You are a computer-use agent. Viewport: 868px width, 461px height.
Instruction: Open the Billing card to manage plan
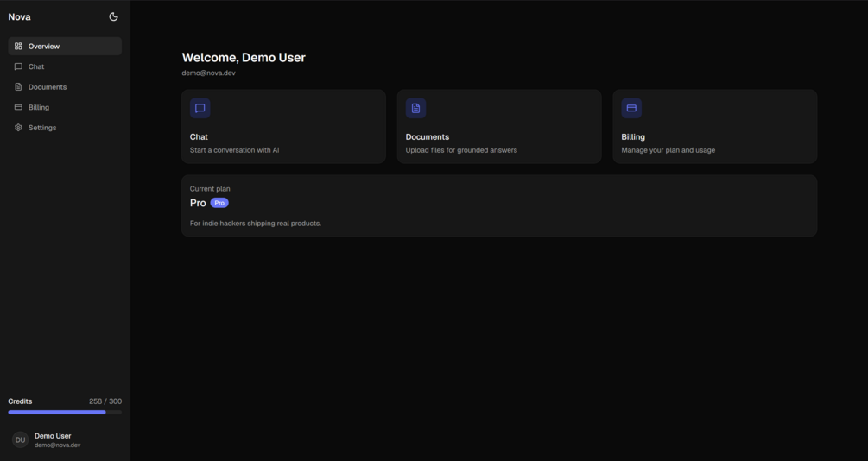pos(715,126)
